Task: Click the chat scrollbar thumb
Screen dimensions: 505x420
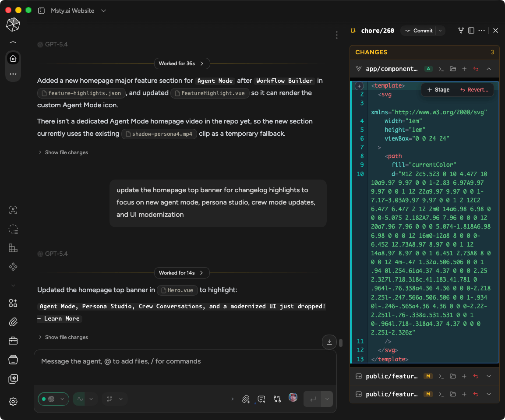Action: 341,343
